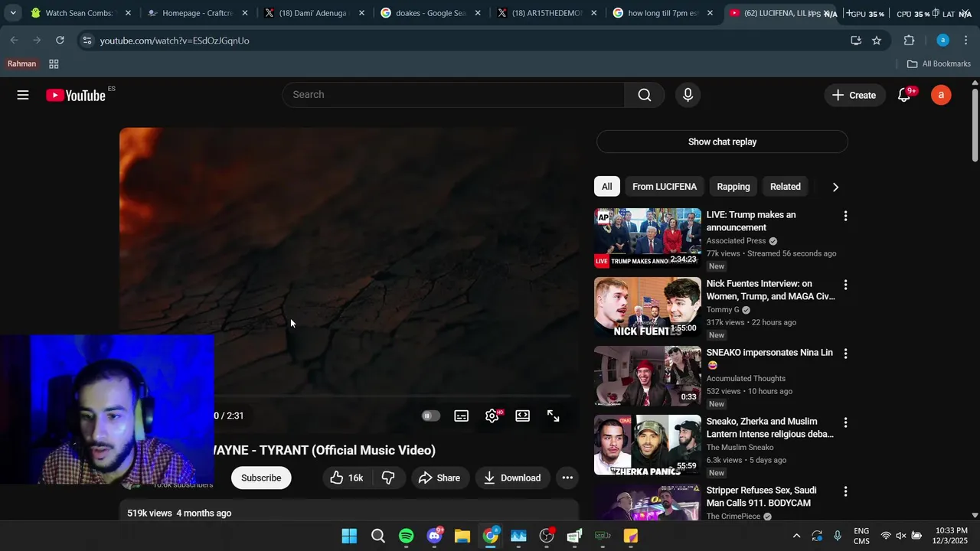This screenshot has width=980, height=551.
Task: Open Spotify from the taskbar
Action: (x=407, y=536)
